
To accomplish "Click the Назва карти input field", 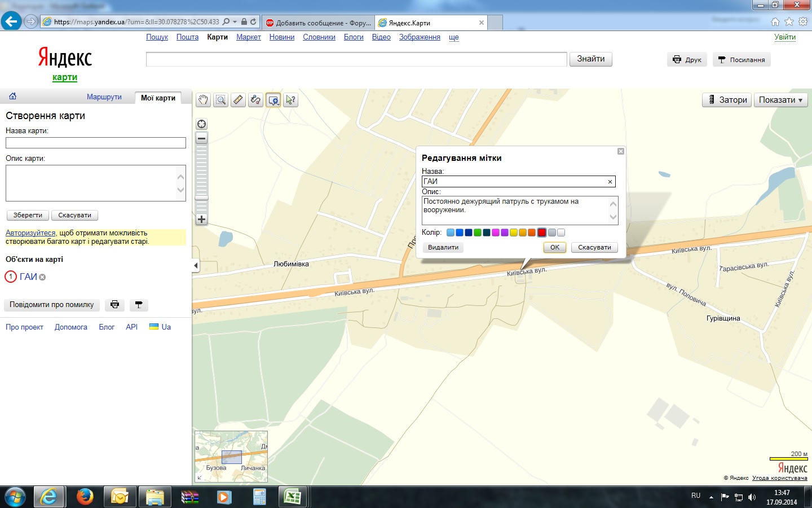I will pos(96,143).
